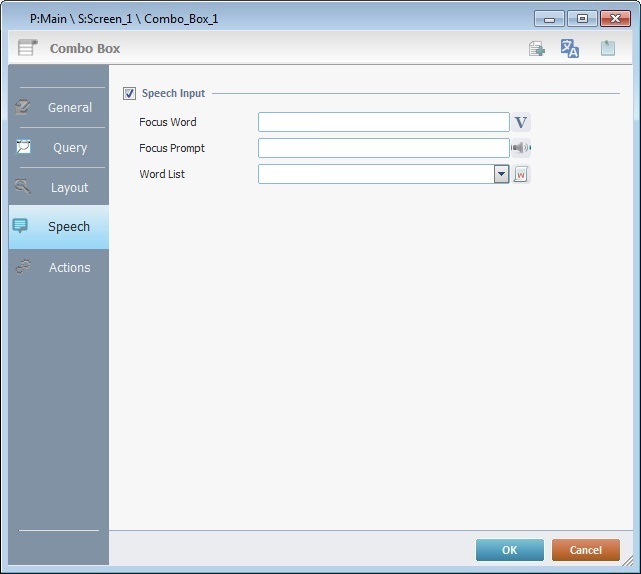This screenshot has width=641, height=574.
Task: Click the Cancel button
Action: coord(585,550)
